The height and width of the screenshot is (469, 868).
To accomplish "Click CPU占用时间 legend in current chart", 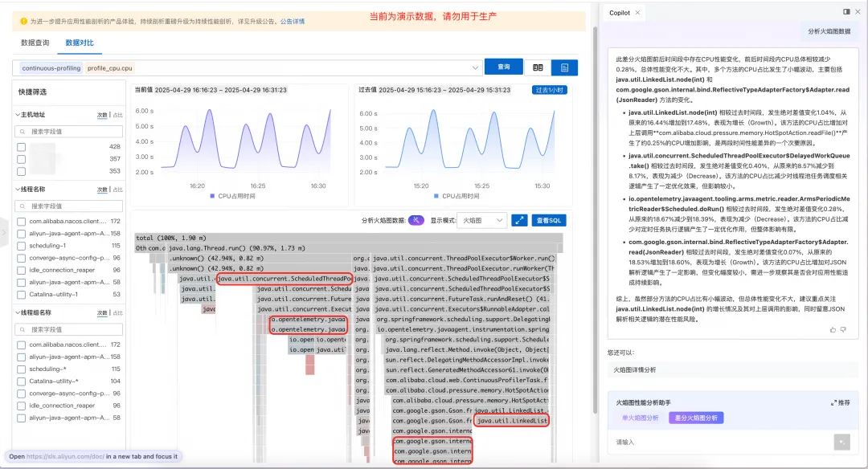I will 232,196.
